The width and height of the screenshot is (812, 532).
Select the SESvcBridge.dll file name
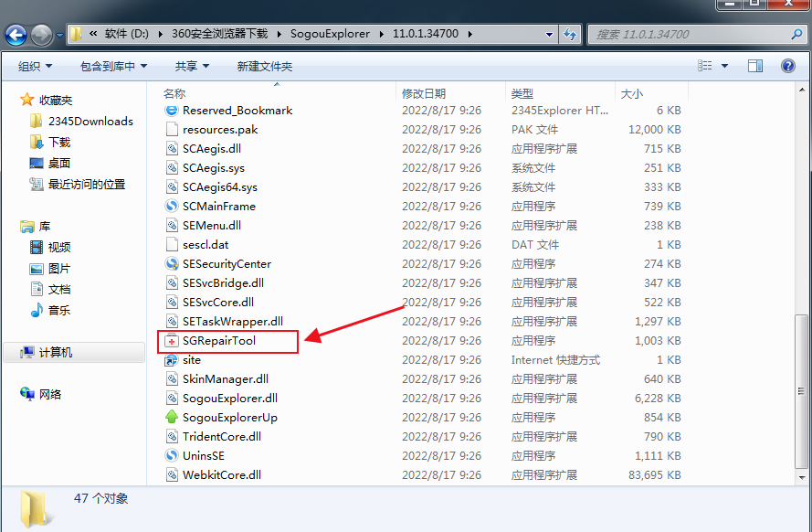pyautogui.click(x=223, y=282)
